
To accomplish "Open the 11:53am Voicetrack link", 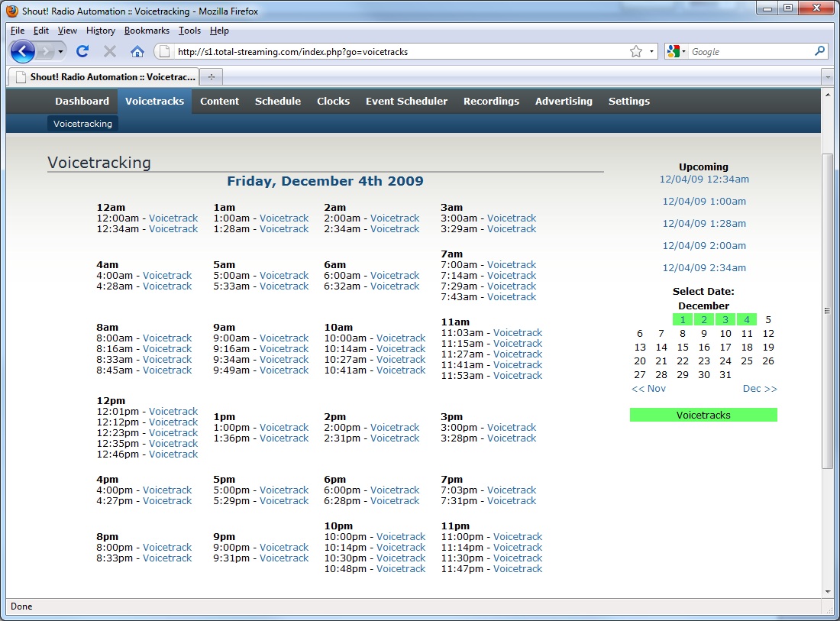I will point(518,376).
